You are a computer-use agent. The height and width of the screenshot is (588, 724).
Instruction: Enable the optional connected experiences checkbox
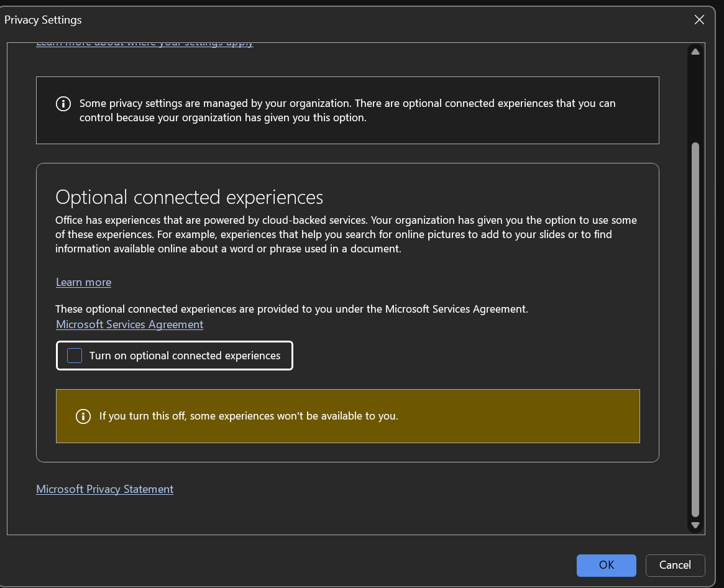(75, 356)
